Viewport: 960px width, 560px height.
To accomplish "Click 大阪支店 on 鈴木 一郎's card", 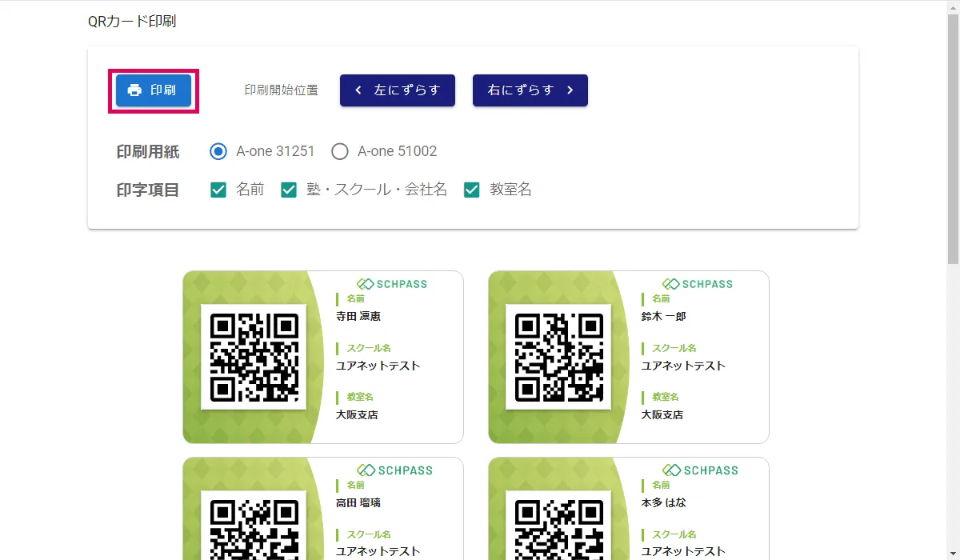I will point(662,414).
